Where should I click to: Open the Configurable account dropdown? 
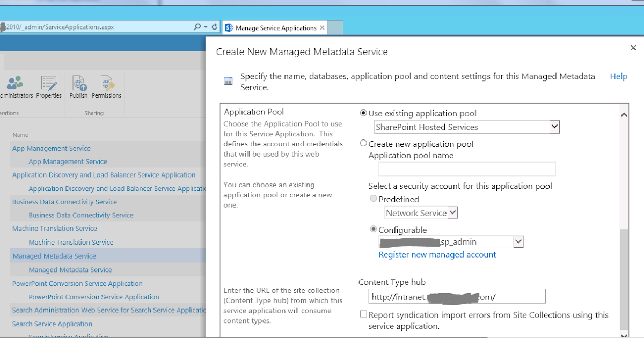point(518,241)
